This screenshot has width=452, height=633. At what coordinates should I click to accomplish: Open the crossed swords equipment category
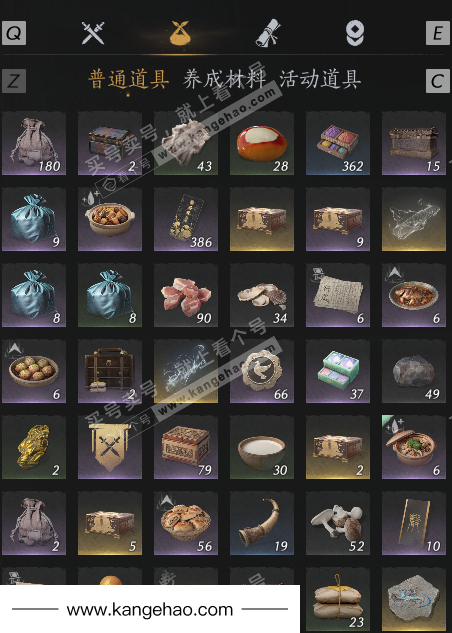point(93,33)
